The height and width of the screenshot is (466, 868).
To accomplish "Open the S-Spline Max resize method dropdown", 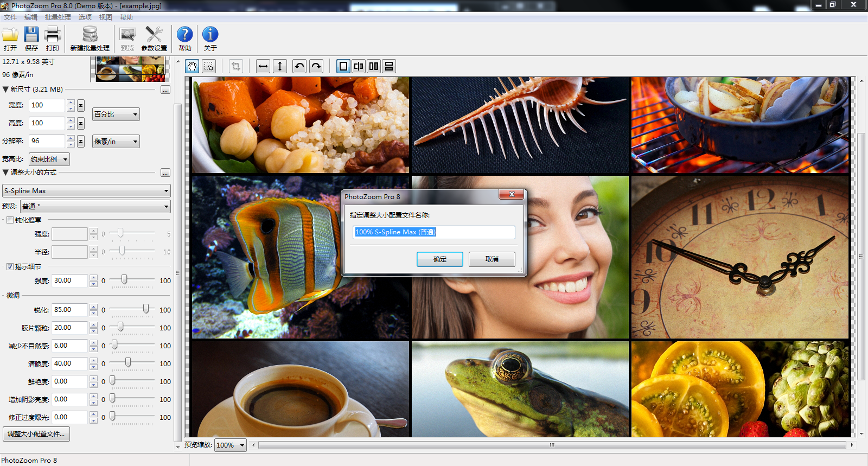I will pyautogui.click(x=86, y=191).
